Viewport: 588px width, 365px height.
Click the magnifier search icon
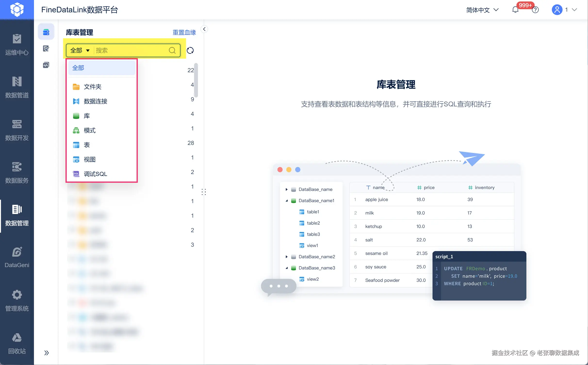click(x=172, y=50)
